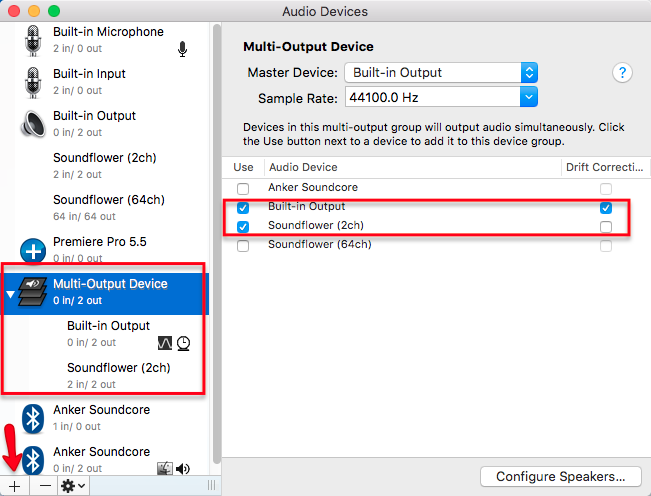
Task: Select Soundflower (64ch) in the sidebar list
Action: [x=105, y=208]
